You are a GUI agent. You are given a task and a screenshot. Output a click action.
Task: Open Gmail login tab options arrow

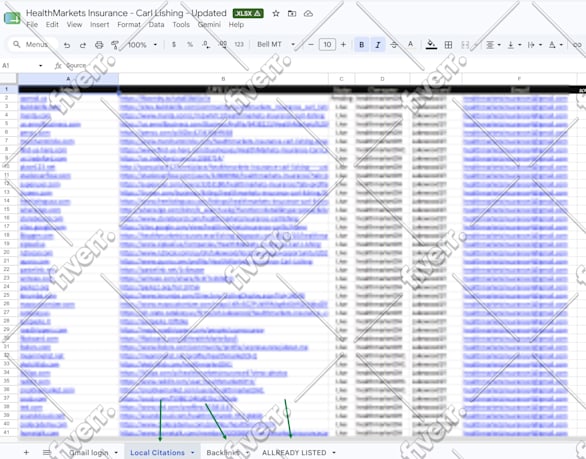click(x=116, y=453)
